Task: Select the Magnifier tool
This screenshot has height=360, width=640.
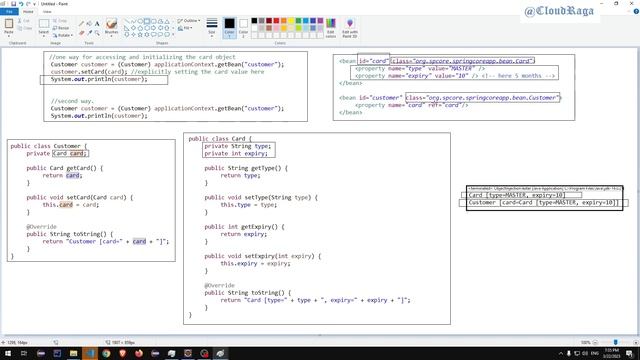Action: (x=97, y=33)
